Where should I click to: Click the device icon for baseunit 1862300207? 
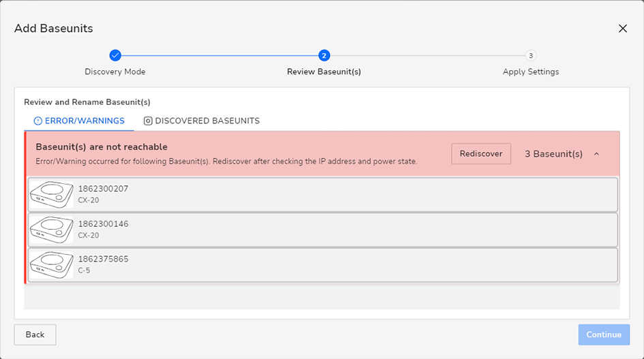[51, 195]
